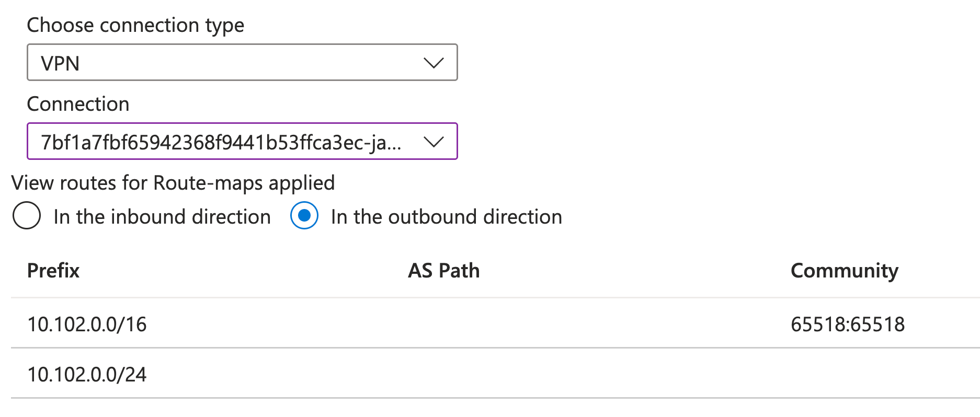Click the 'Connection' field label

pyautogui.click(x=78, y=104)
